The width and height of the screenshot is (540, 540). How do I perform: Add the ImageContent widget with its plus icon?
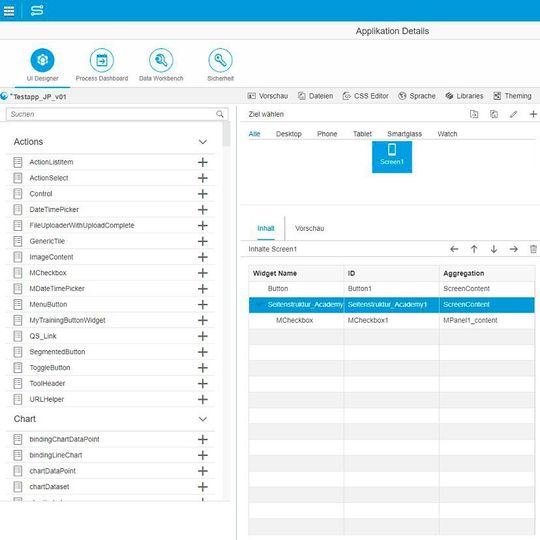click(x=202, y=257)
